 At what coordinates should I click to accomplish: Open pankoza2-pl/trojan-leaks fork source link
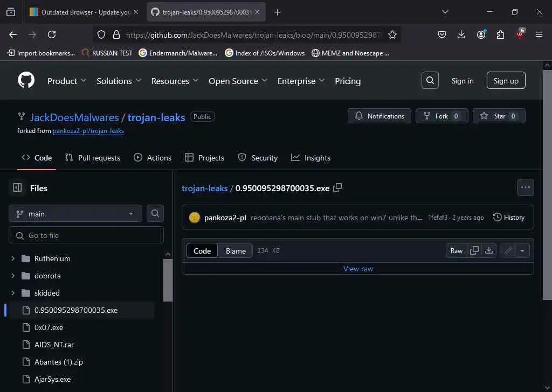point(88,131)
